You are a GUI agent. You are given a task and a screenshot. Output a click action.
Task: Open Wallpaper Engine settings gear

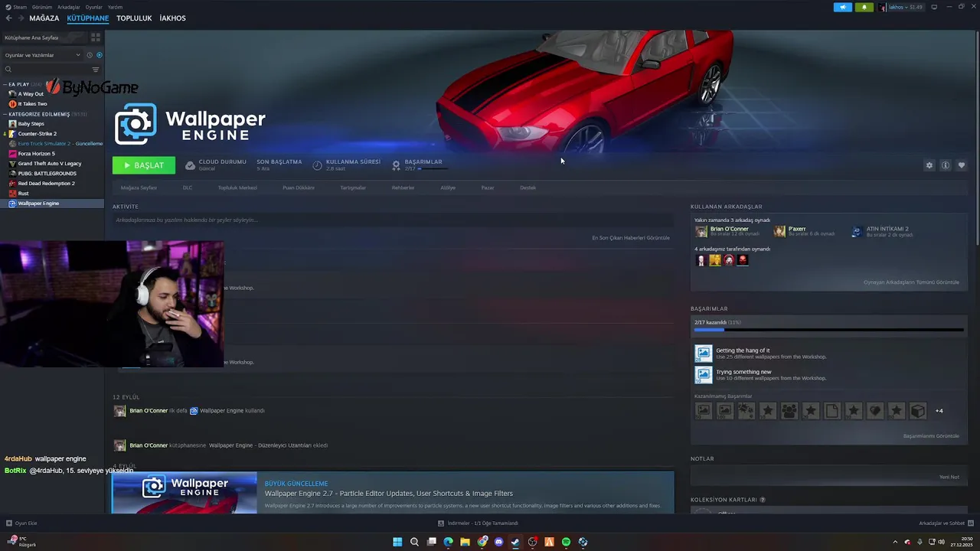point(929,165)
